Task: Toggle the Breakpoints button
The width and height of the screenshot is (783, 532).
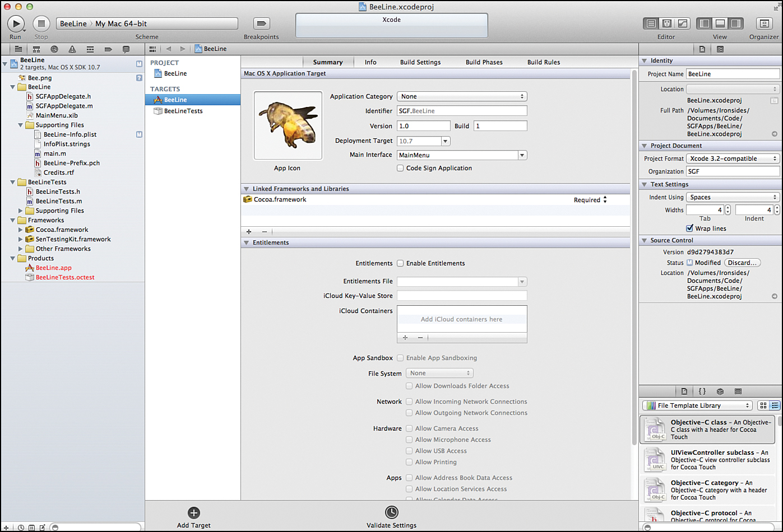Action: (261, 24)
